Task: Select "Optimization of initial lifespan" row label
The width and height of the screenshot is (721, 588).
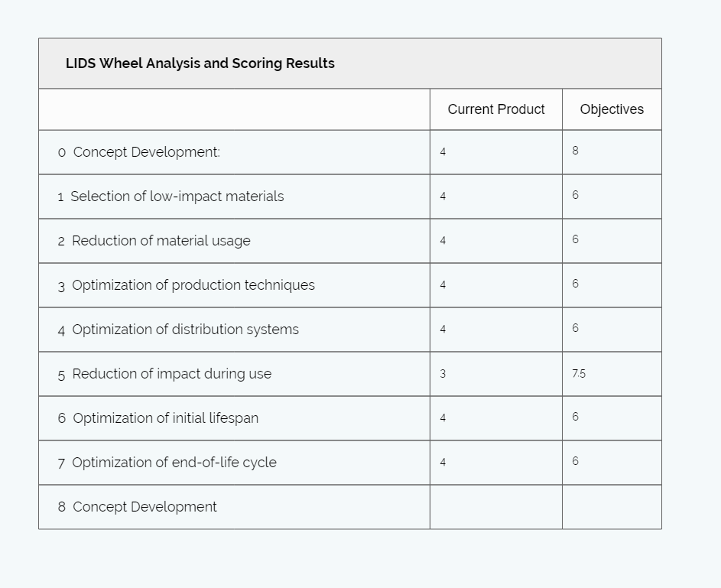Action: tap(165, 418)
